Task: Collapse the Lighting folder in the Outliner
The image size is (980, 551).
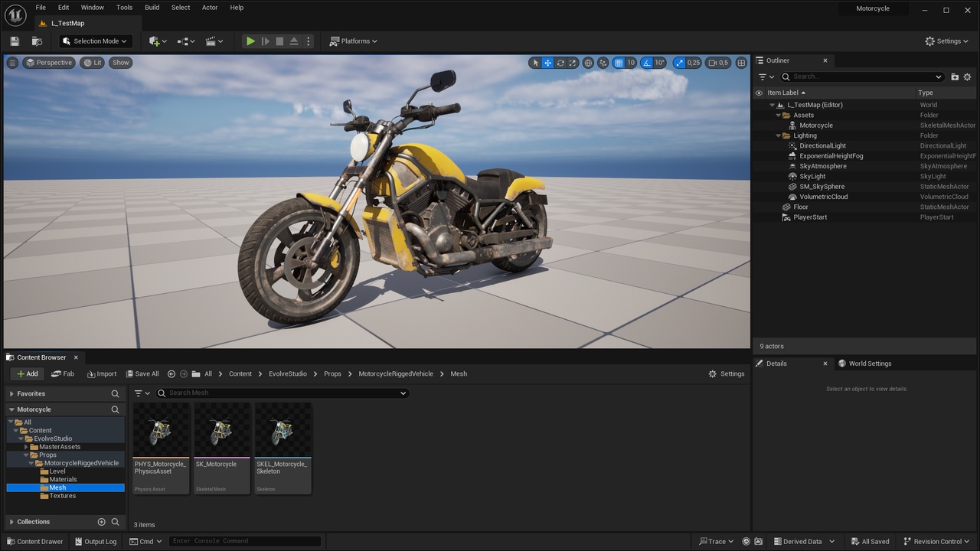Action: tap(779, 135)
